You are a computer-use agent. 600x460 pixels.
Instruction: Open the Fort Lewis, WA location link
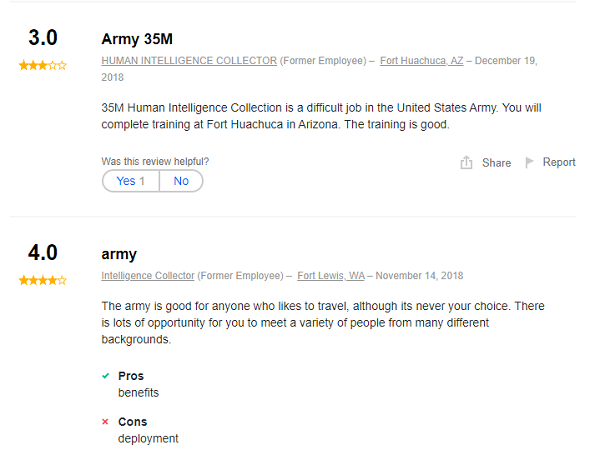[331, 276]
